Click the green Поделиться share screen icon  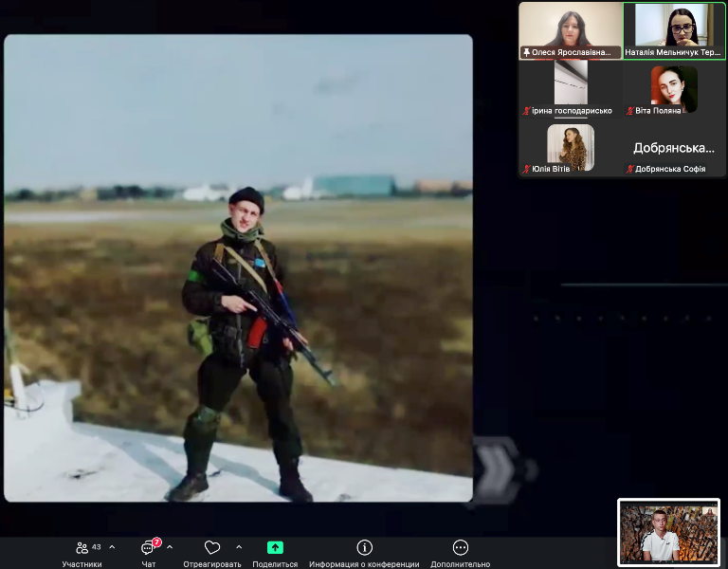pyautogui.click(x=275, y=548)
